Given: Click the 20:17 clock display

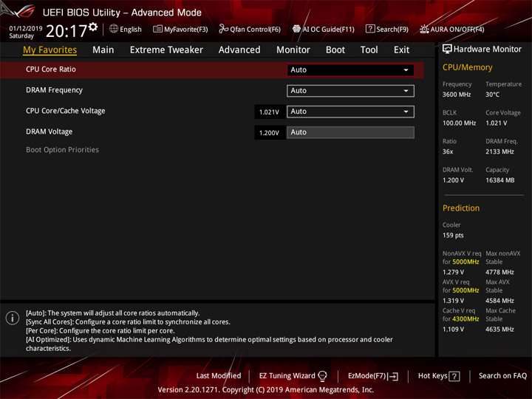Looking at the screenshot, I should tap(66, 31).
